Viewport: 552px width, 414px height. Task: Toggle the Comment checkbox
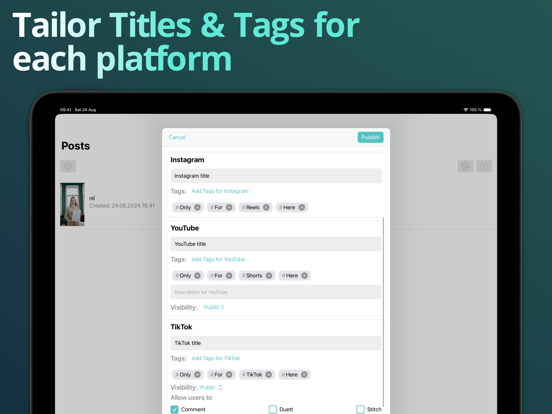point(174,409)
